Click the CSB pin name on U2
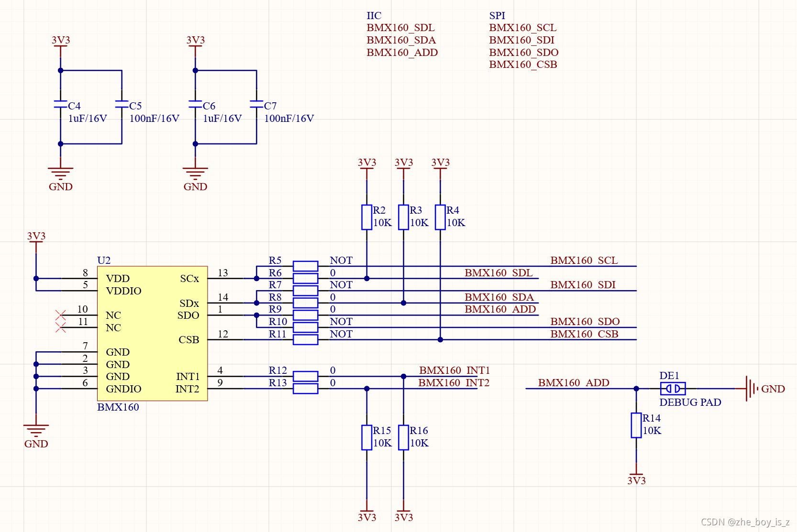This screenshot has width=797, height=532. (x=189, y=340)
